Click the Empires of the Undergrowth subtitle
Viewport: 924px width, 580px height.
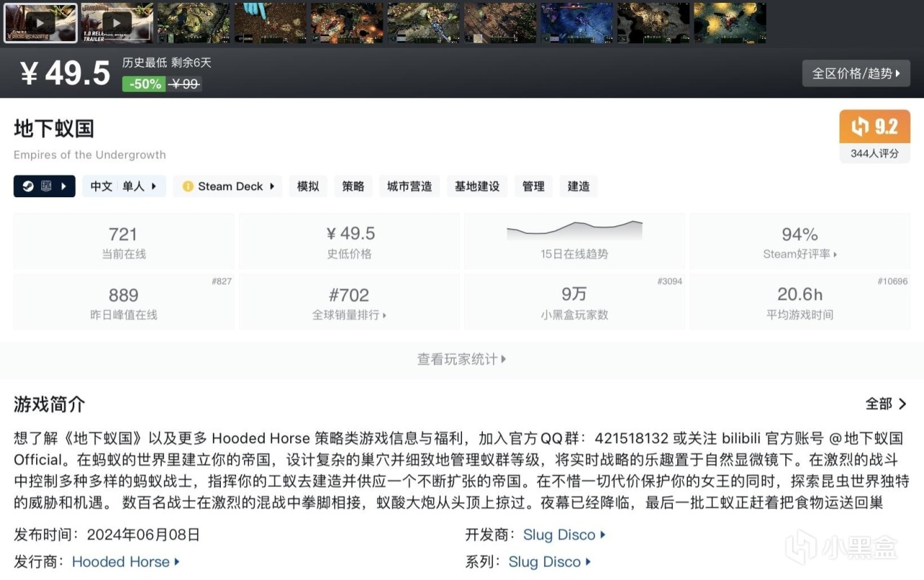coord(90,155)
